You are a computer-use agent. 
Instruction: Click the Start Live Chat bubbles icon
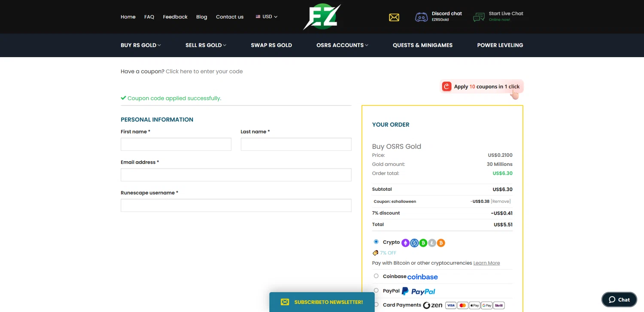pos(479,17)
